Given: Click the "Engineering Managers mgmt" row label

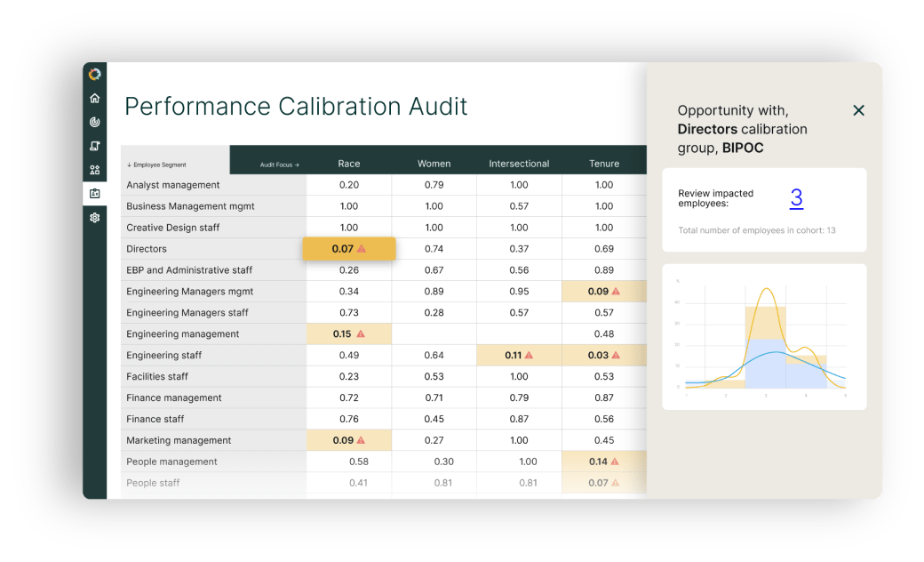Looking at the screenshot, I should click(x=190, y=292).
